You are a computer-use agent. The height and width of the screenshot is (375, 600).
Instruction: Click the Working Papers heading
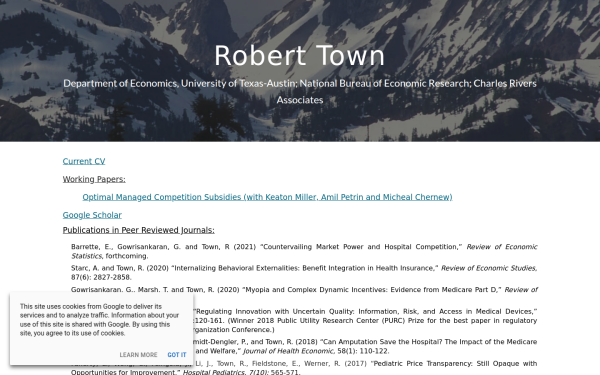coord(94,179)
